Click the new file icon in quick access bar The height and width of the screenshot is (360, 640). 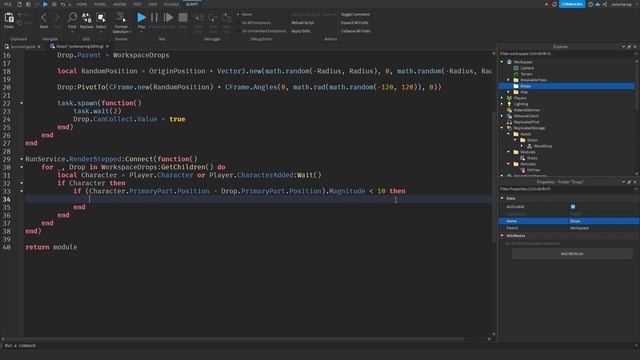click(19, 4)
